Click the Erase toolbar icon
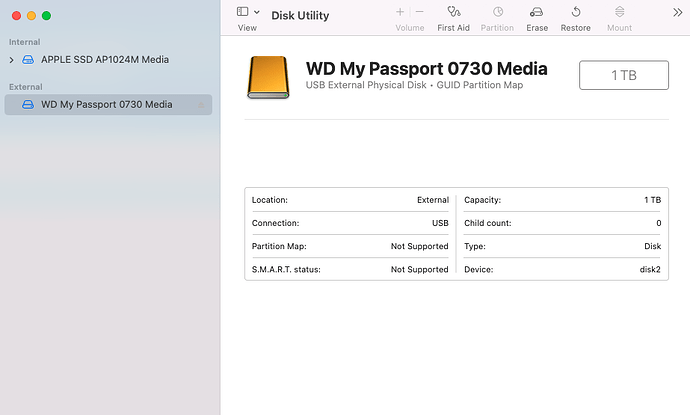The image size is (690, 415). pos(536,12)
